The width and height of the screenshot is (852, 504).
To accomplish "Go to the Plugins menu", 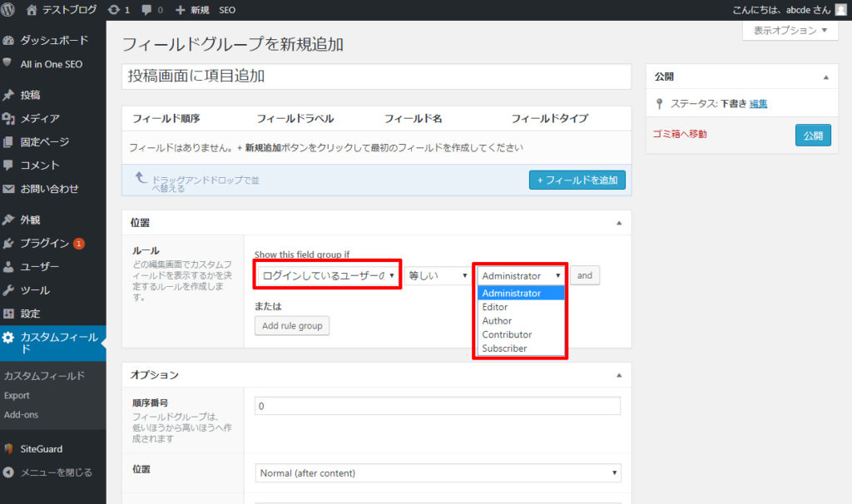I will (x=44, y=244).
